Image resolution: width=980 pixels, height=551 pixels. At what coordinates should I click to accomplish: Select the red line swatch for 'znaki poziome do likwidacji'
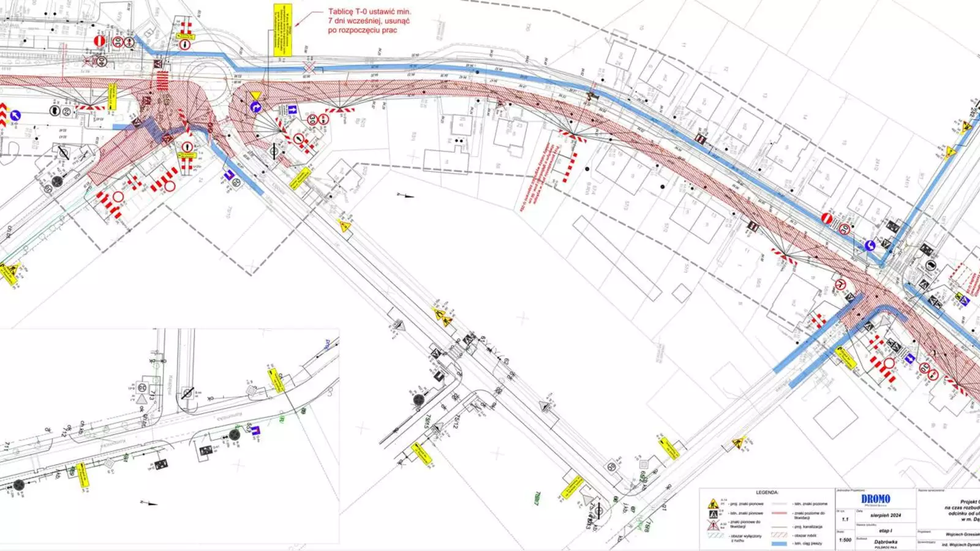coord(779,513)
